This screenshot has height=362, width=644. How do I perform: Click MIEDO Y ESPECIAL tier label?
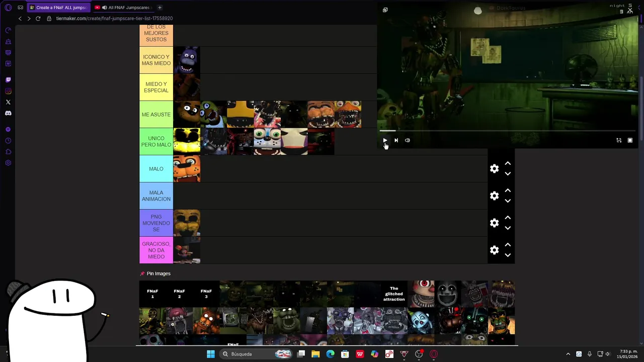point(156,87)
